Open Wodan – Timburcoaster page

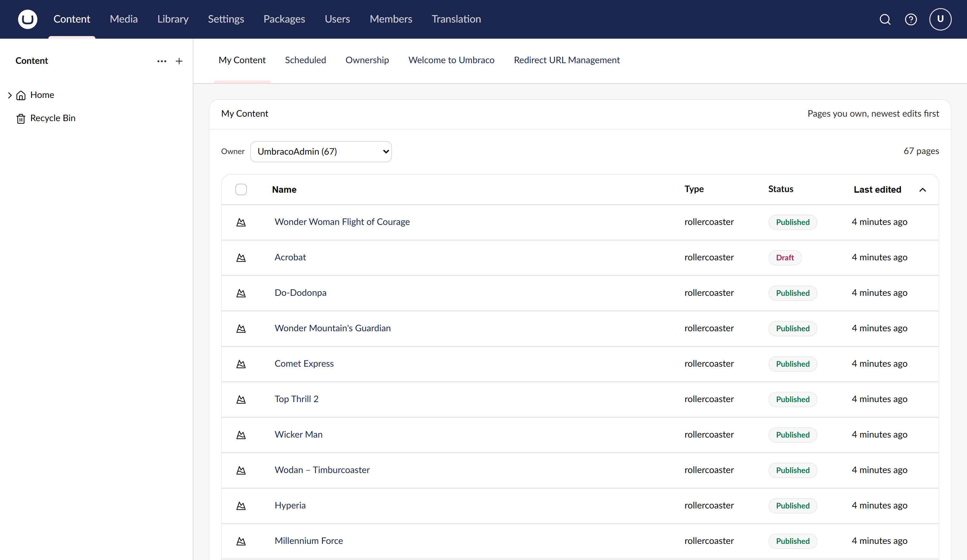point(322,470)
